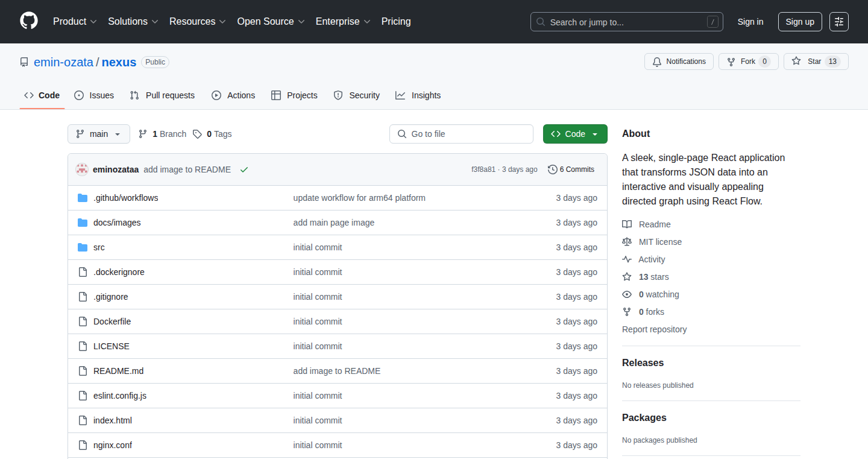The image size is (868, 459).
Task: Click the fork icon beside 0 forks
Action: click(x=627, y=312)
